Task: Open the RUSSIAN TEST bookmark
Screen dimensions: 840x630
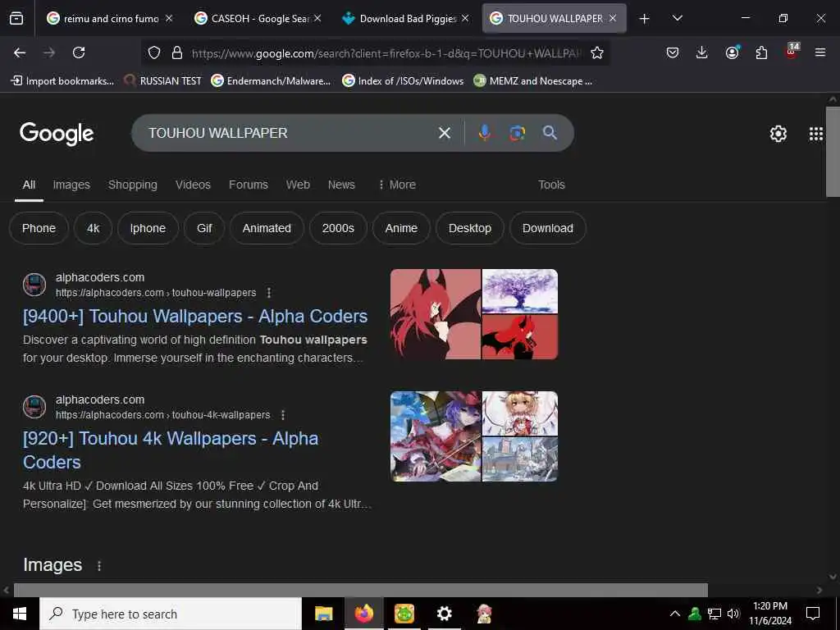Action: click(x=163, y=81)
